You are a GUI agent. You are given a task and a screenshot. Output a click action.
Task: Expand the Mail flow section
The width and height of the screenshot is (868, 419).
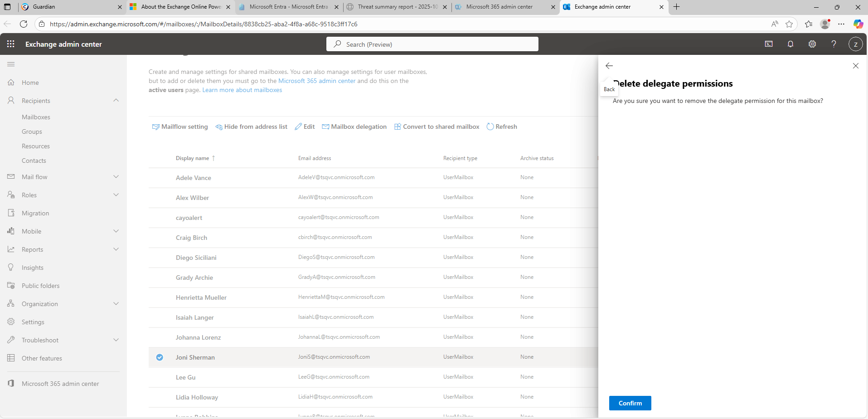pos(116,177)
